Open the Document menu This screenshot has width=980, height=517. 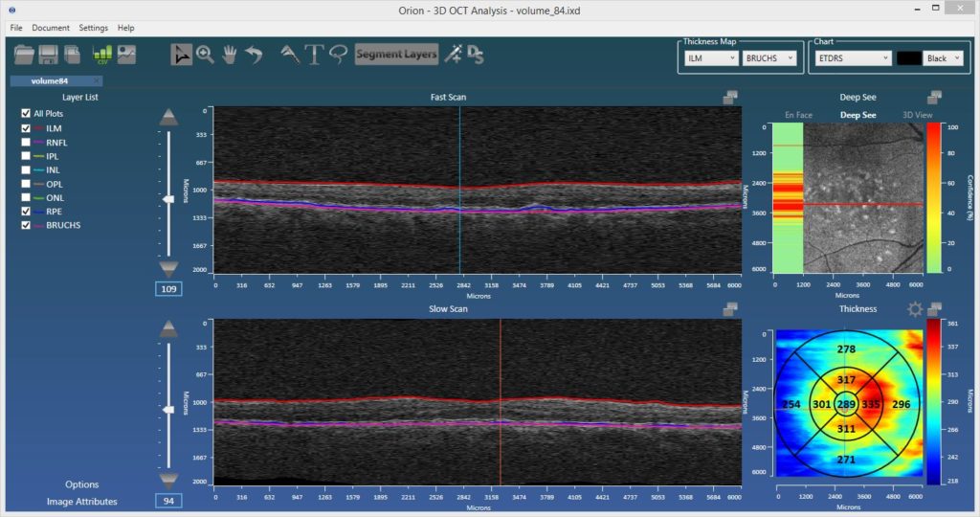pos(51,28)
